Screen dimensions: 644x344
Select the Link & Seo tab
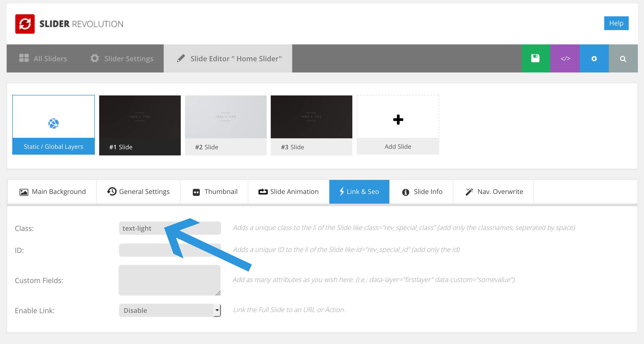click(x=359, y=192)
